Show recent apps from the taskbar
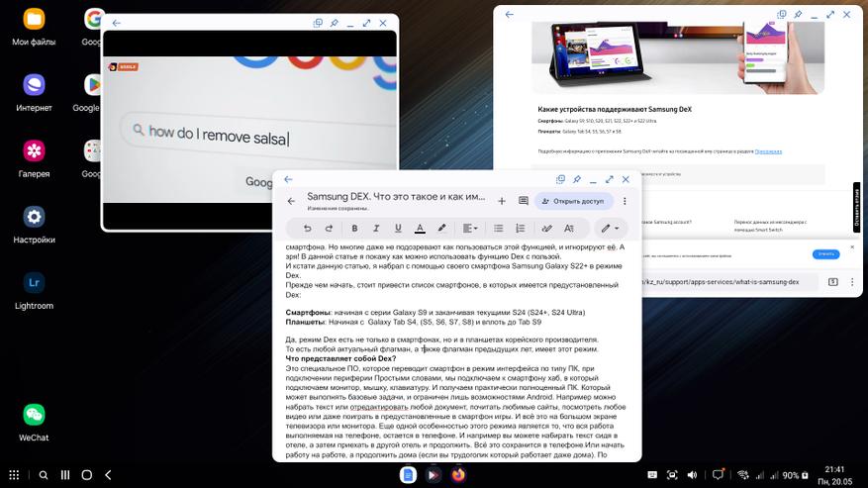The height and width of the screenshot is (488, 868). click(x=64, y=475)
